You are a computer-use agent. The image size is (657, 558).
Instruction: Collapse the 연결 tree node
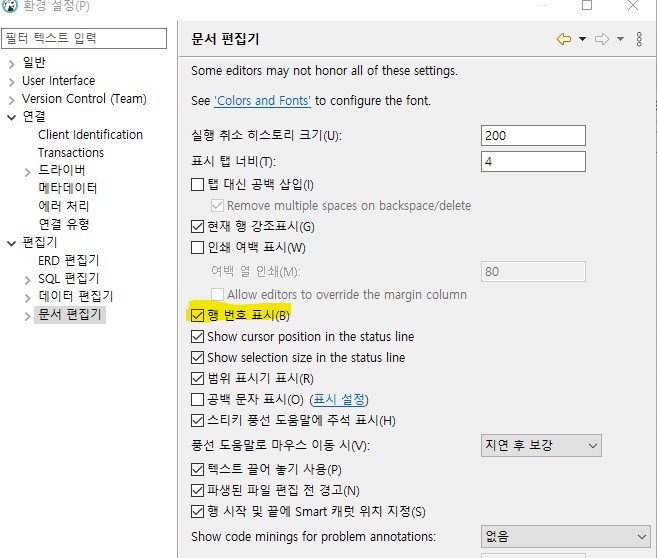click(x=11, y=117)
